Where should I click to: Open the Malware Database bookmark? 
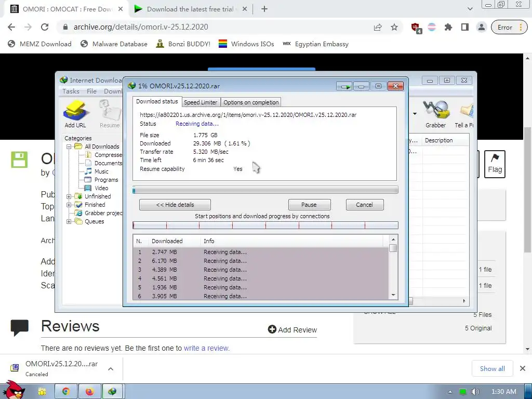(x=114, y=44)
